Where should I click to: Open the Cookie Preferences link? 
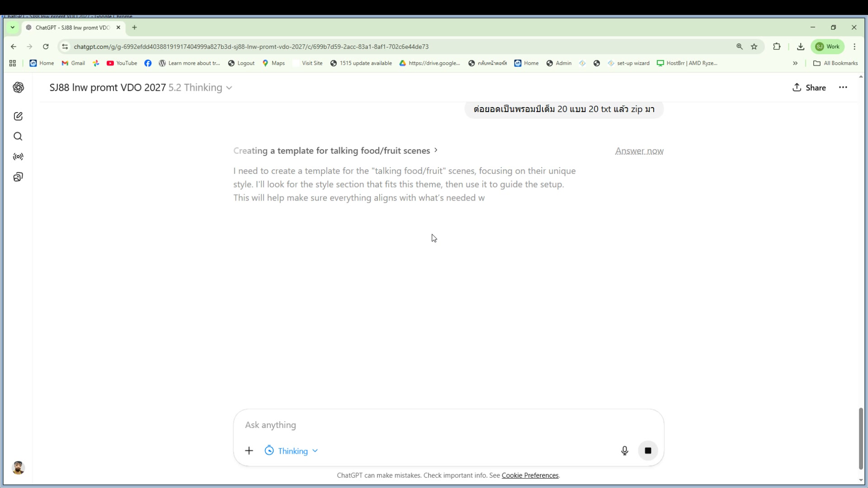pos(530,475)
